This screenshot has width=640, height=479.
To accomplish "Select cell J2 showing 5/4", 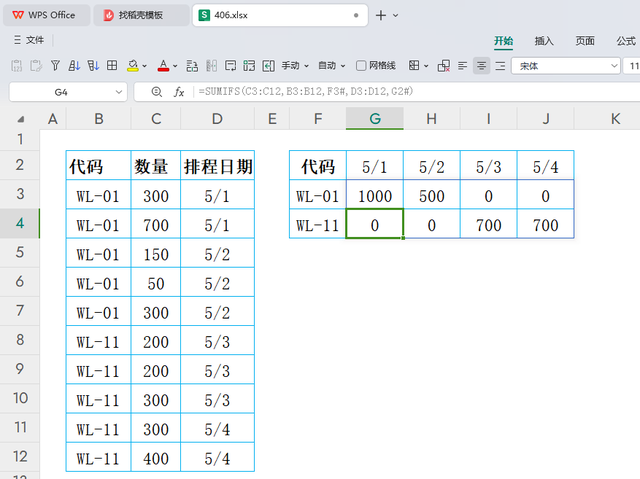I will tap(545, 166).
